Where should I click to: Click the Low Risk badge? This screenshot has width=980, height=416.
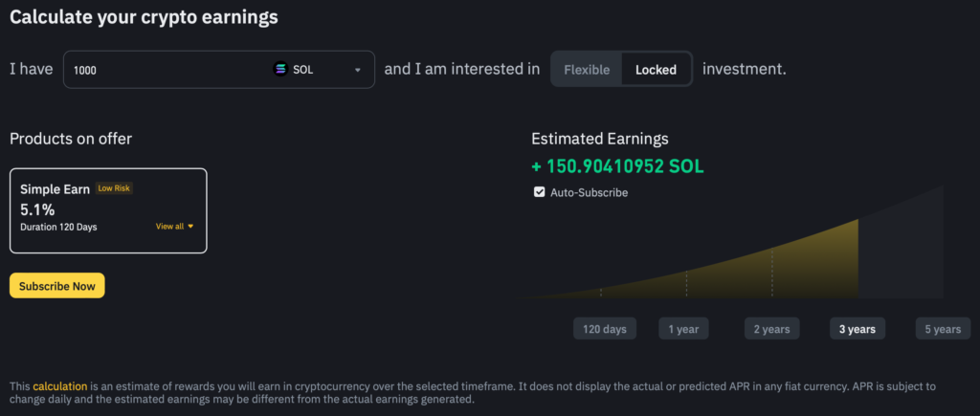(x=115, y=188)
